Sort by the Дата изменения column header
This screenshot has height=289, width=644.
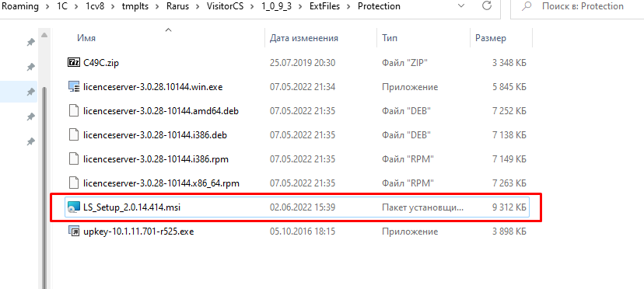(304, 38)
